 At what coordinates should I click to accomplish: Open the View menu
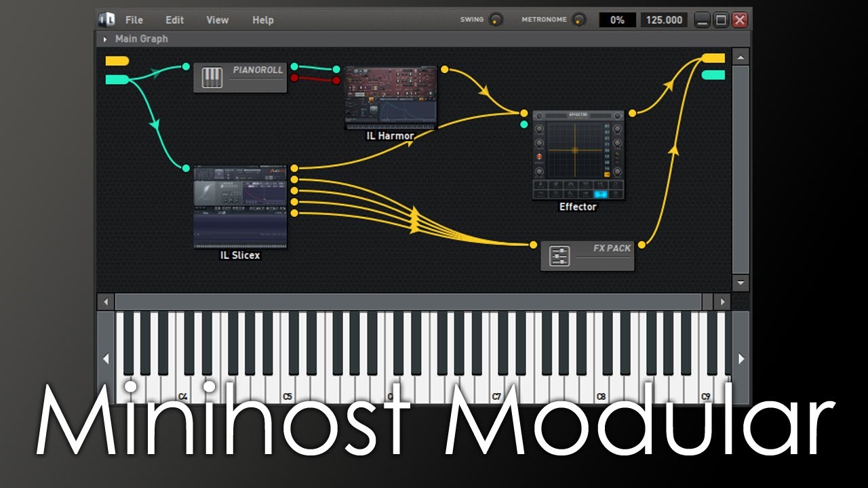[x=217, y=20]
